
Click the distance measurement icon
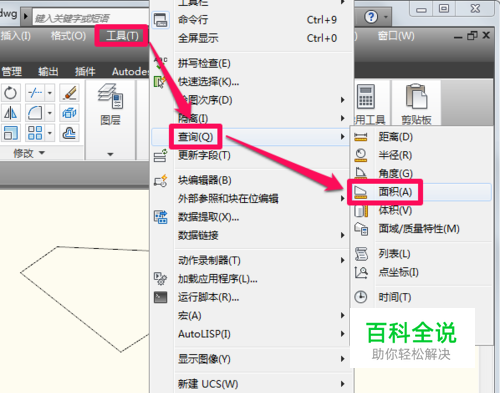click(x=361, y=137)
